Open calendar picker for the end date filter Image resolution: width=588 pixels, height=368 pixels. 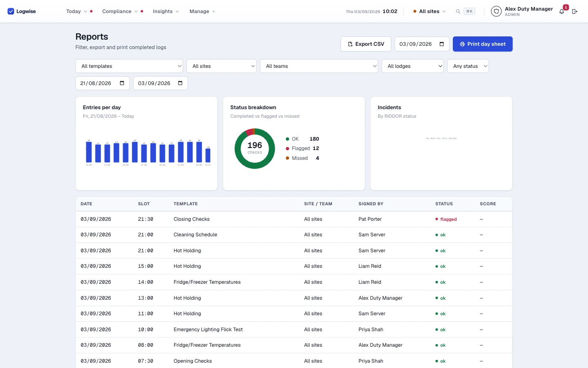pos(180,83)
